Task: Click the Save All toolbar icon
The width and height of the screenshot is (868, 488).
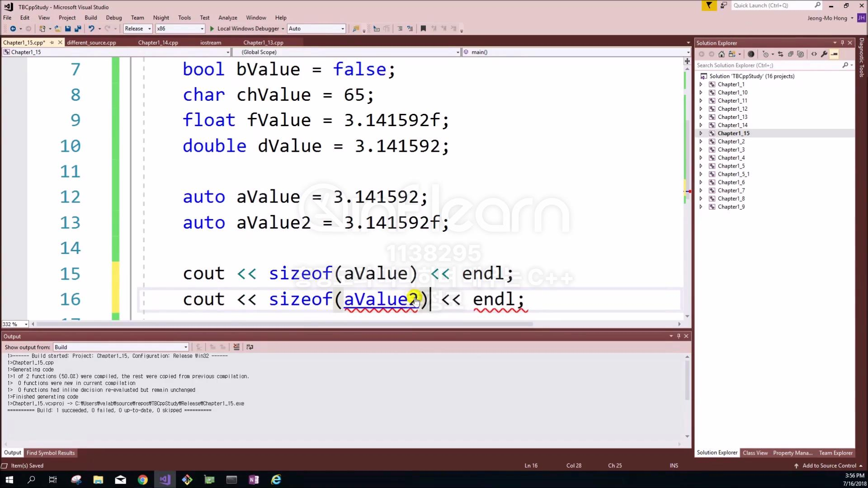Action: (x=78, y=28)
